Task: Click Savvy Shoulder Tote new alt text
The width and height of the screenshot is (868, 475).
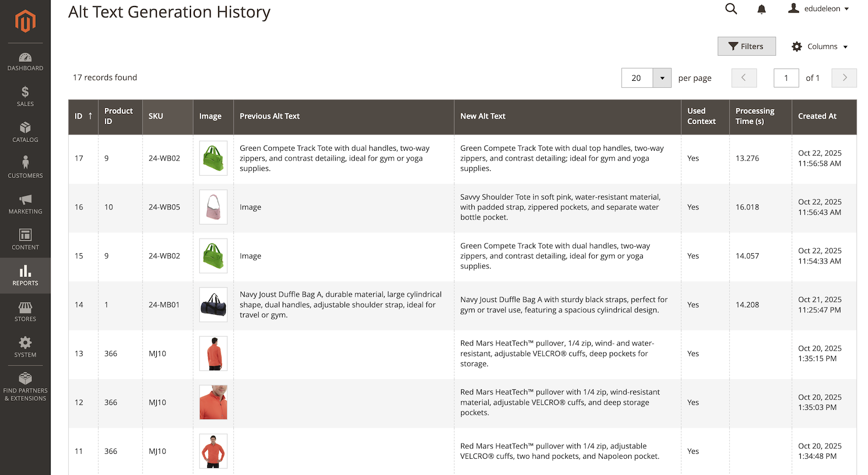Action: (560, 207)
